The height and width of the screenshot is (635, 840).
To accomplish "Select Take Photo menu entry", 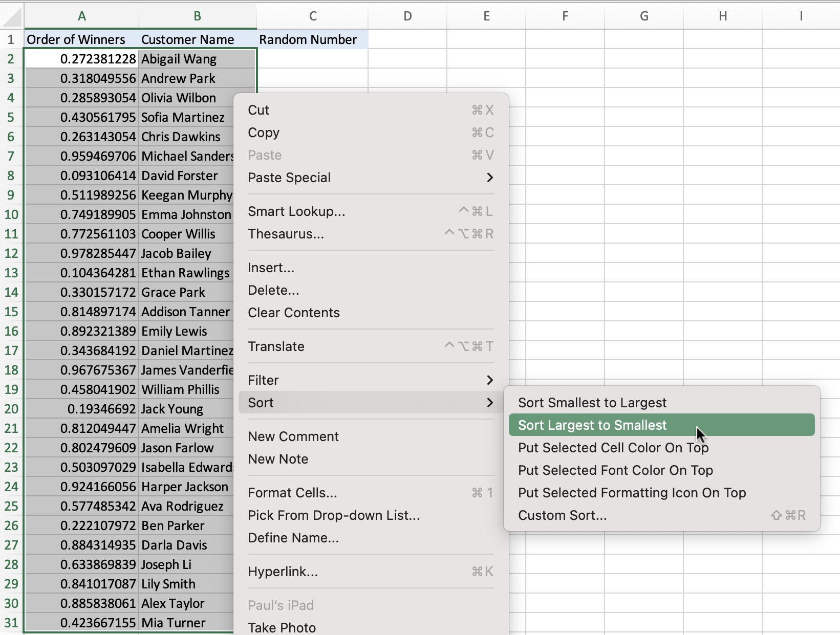I will tap(371, 627).
